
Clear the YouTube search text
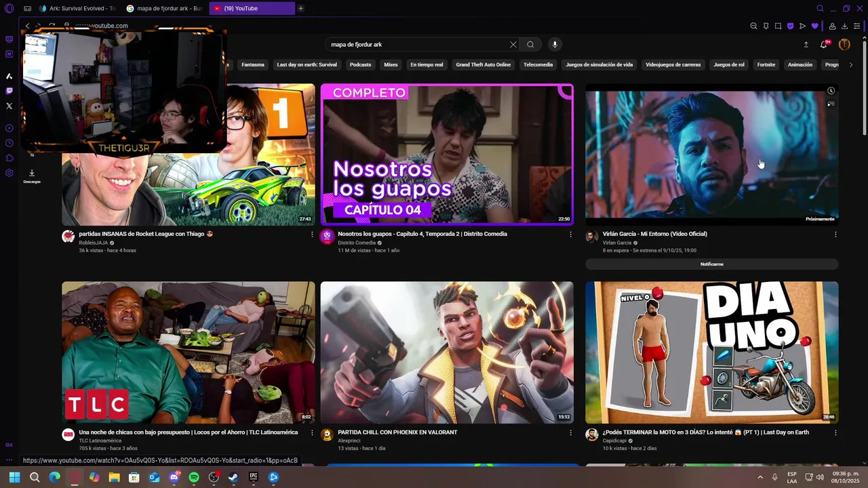(x=513, y=45)
